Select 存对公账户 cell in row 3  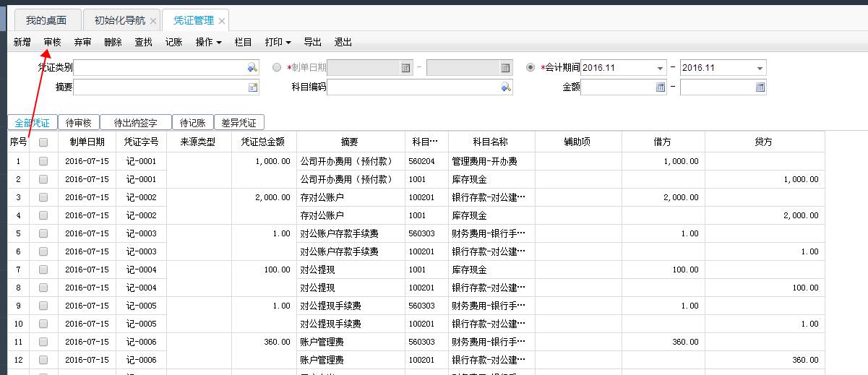click(x=351, y=197)
